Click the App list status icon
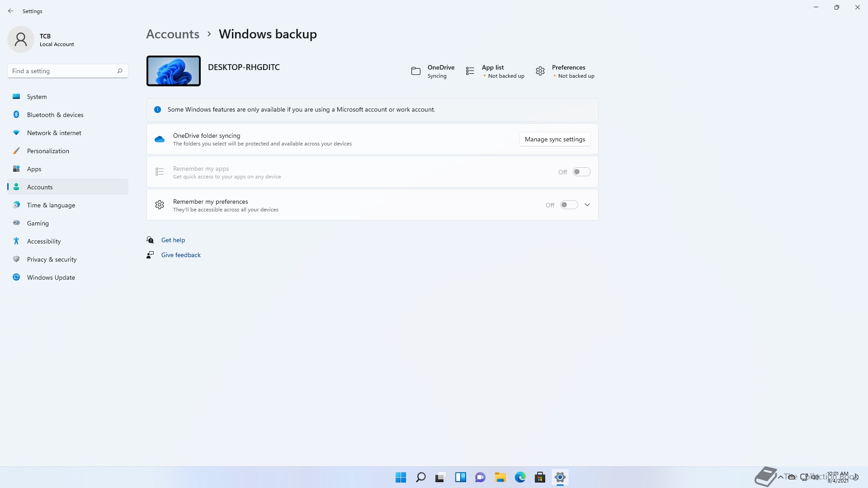 coord(470,71)
